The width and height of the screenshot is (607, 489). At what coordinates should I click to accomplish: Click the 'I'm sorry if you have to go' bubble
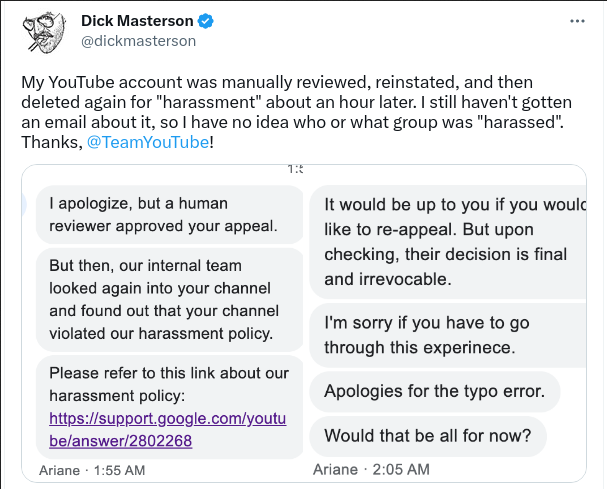point(448,335)
